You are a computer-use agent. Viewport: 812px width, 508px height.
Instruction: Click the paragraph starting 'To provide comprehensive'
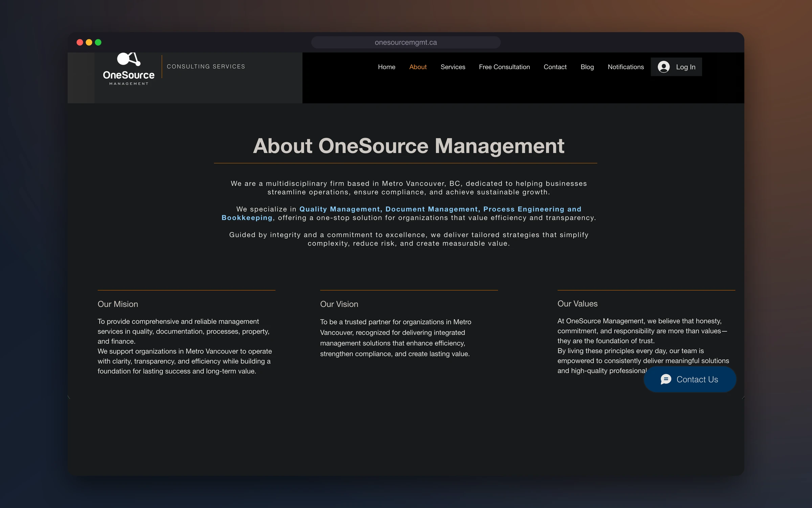[185, 346]
